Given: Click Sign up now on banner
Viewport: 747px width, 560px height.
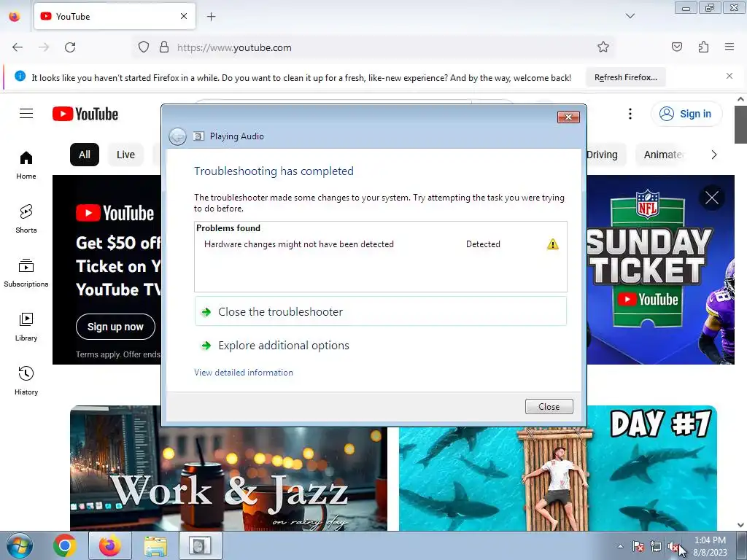Looking at the screenshot, I should [115, 327].
